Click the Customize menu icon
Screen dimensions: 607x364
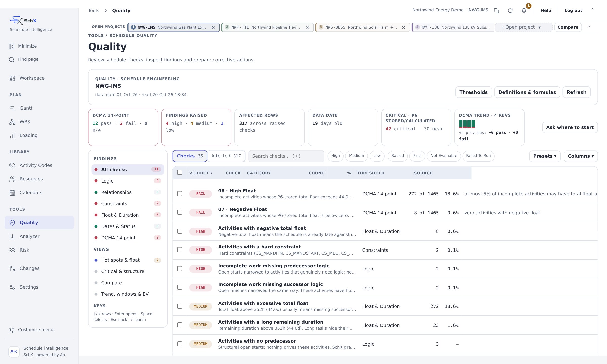pyautogui.click(x=12, y=330)
